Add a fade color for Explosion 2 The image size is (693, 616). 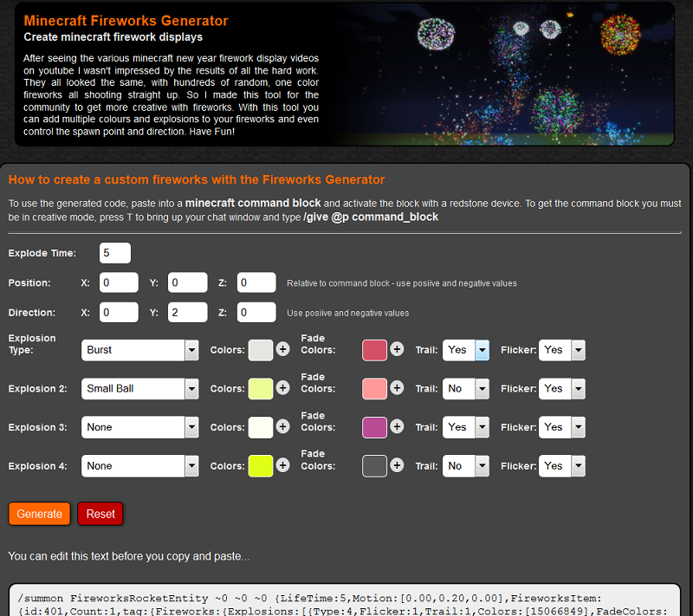(397, 388)
